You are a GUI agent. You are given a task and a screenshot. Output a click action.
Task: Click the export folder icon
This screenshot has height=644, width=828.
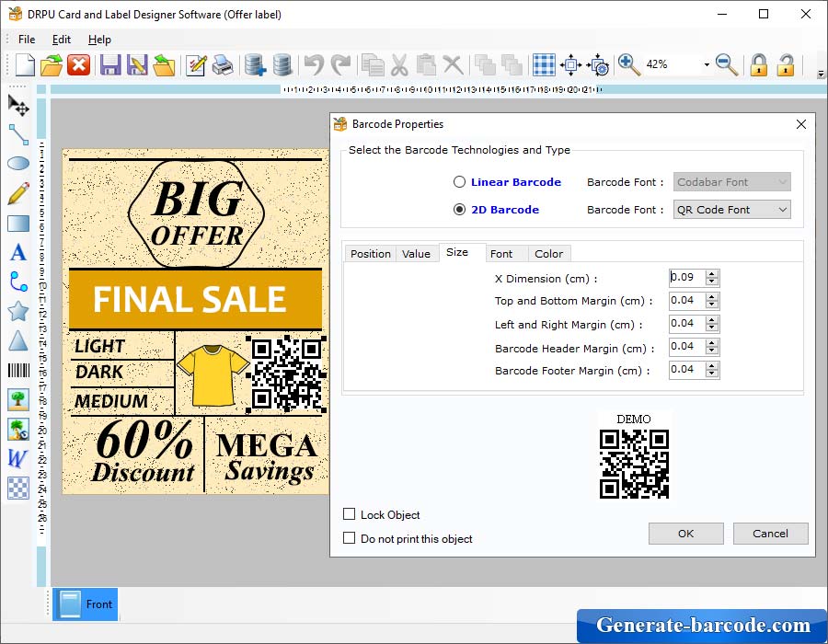(164, 65)
